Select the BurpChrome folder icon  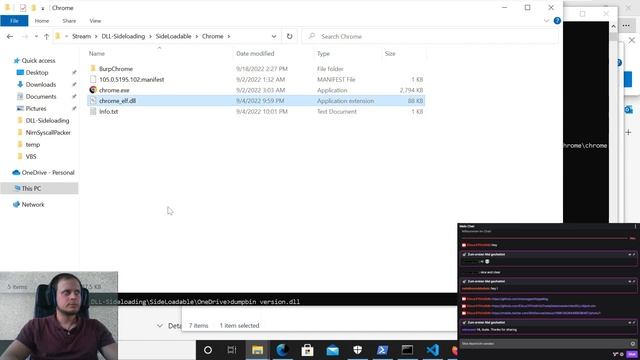tap(93, 69)
